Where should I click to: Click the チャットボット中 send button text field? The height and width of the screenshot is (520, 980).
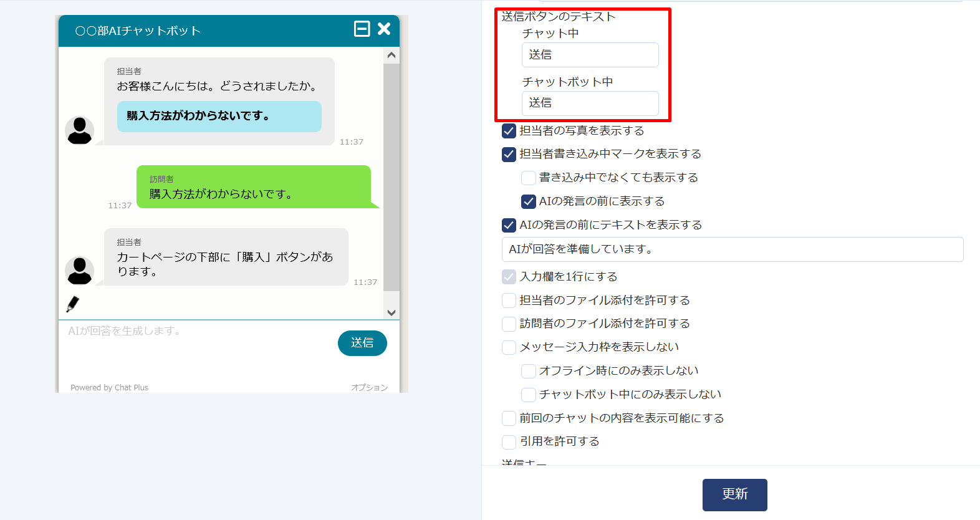click(590, 103)
